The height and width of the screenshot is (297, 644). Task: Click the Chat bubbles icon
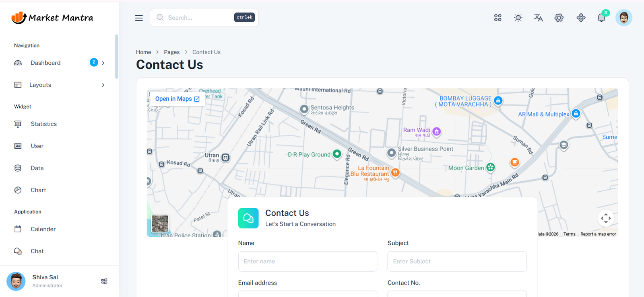coord(18,251)
